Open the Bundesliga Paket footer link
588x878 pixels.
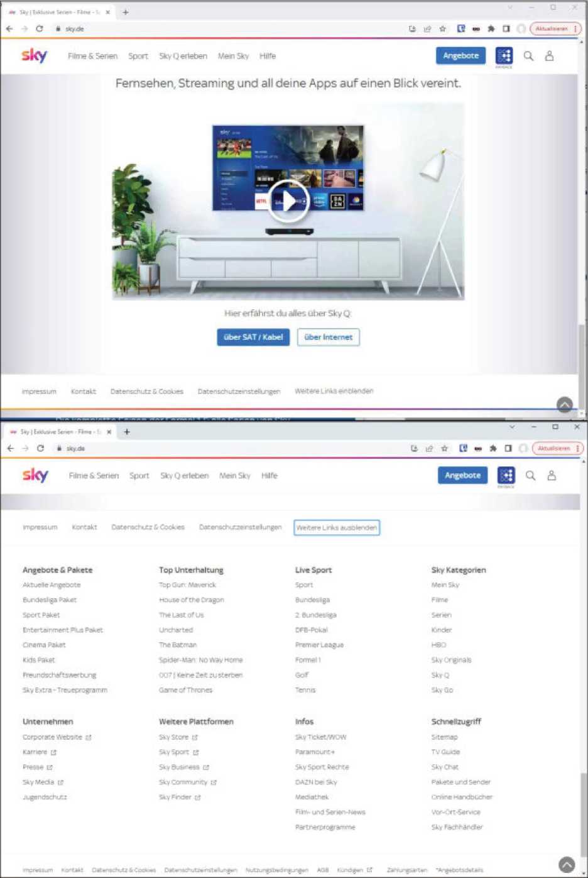pos(50,600)
